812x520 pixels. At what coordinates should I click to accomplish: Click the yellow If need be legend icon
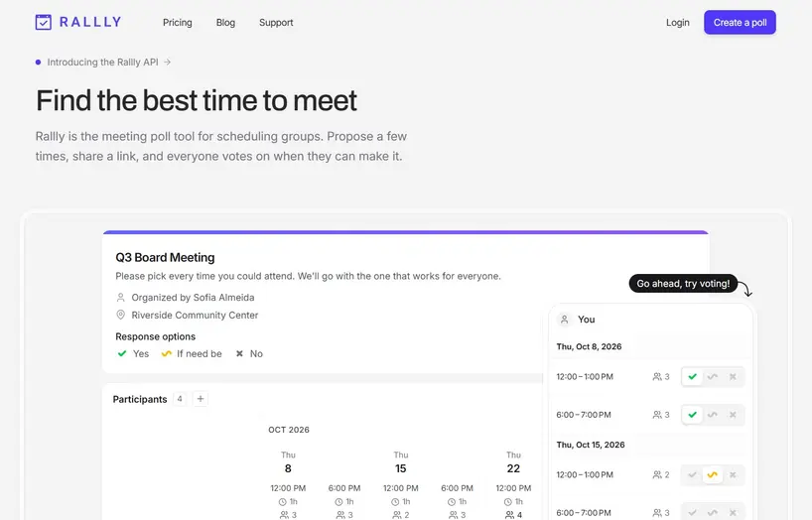coord(166,353)
